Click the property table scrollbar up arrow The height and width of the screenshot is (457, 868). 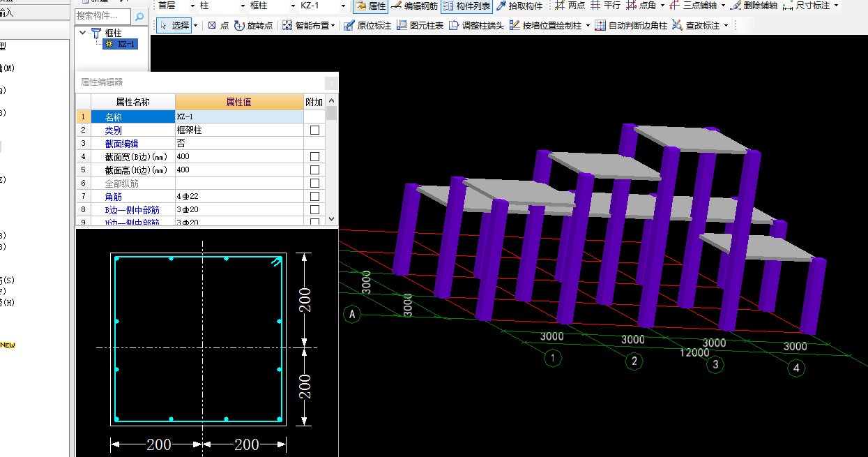point(332,100)
